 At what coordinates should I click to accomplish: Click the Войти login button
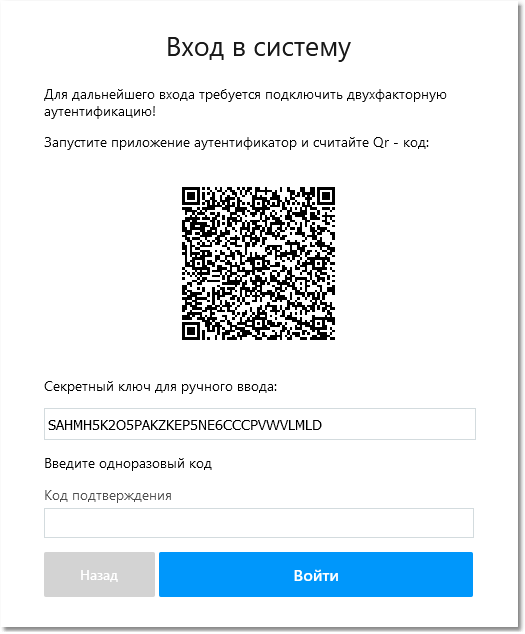tap(315, 574)
